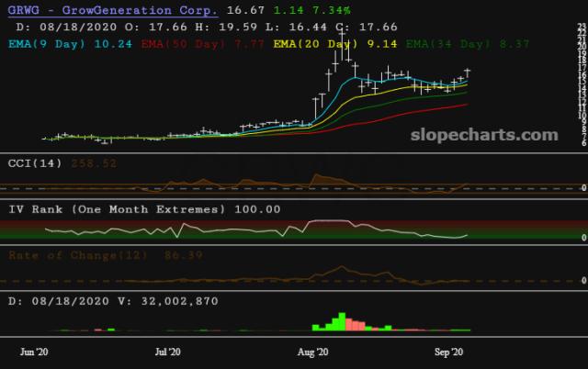The height and width of the screenshot is (369, 588).
Task: Click the slopecharts.com watermark
Action: coord(482,135)
